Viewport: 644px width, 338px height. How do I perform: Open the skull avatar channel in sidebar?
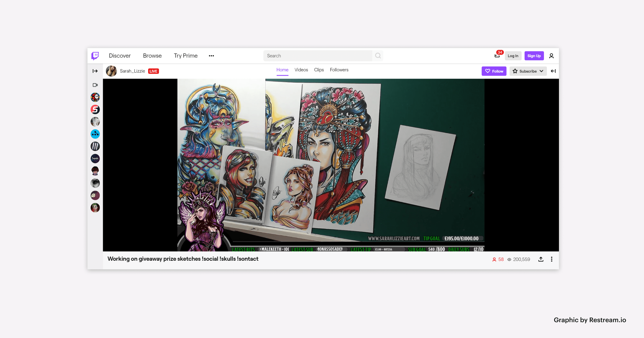pos(95,97)
